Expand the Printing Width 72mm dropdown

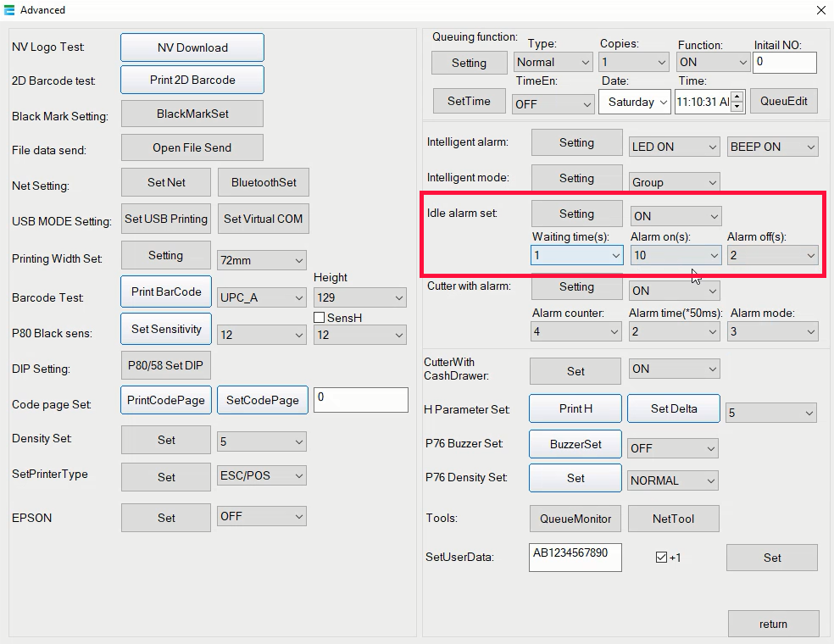pos(261,260)
